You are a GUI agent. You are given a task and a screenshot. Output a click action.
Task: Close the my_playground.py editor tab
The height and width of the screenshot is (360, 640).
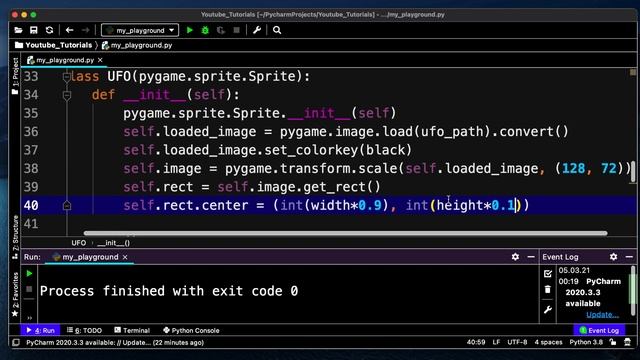click(100, 60)
